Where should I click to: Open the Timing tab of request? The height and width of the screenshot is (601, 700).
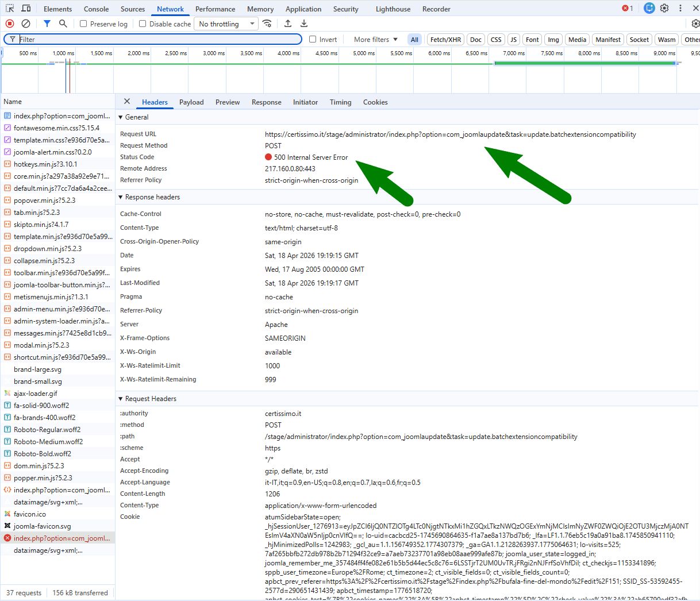340,102
